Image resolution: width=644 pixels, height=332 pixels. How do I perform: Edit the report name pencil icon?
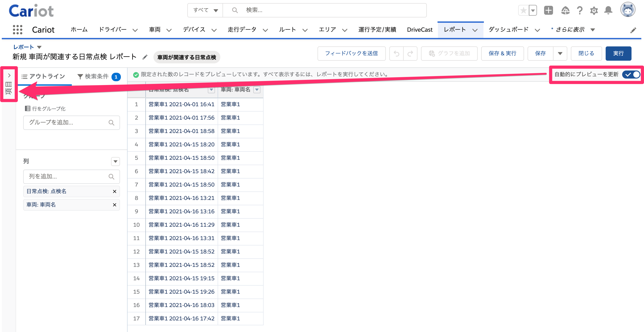tap(145, 57)
